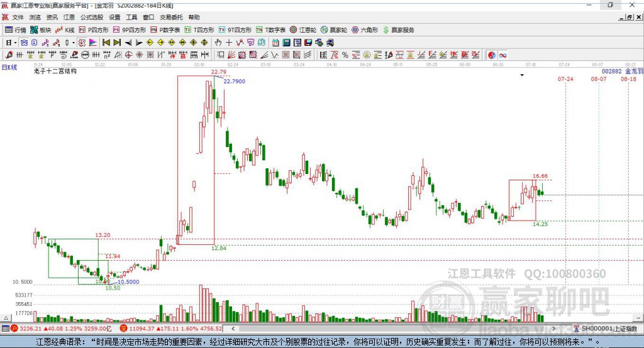Open 赢家服务 dollar-sign service
The image size is (644, 348).
(399, 30)
